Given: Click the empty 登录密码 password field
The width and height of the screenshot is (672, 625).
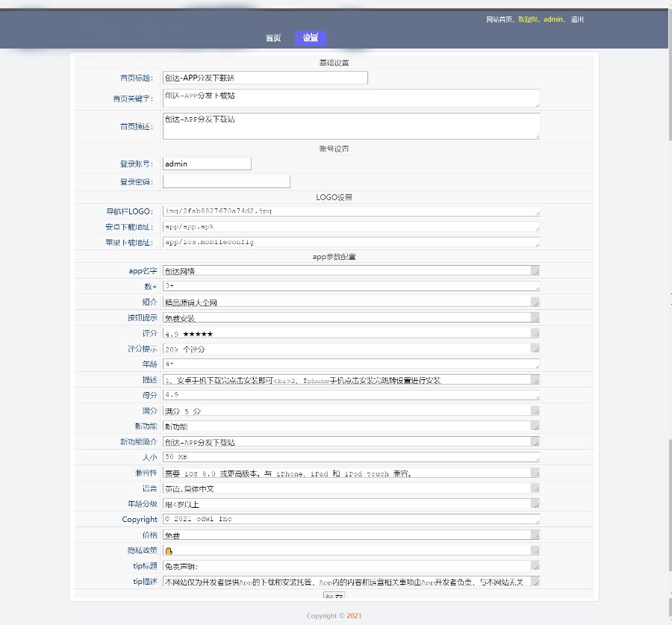Looking at the screenshot, I should [226, 181].
